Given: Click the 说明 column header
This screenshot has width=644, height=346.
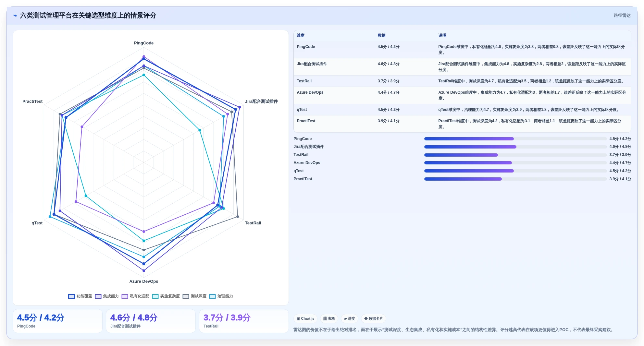Looking at the screenshot, I should pos(442,35).
